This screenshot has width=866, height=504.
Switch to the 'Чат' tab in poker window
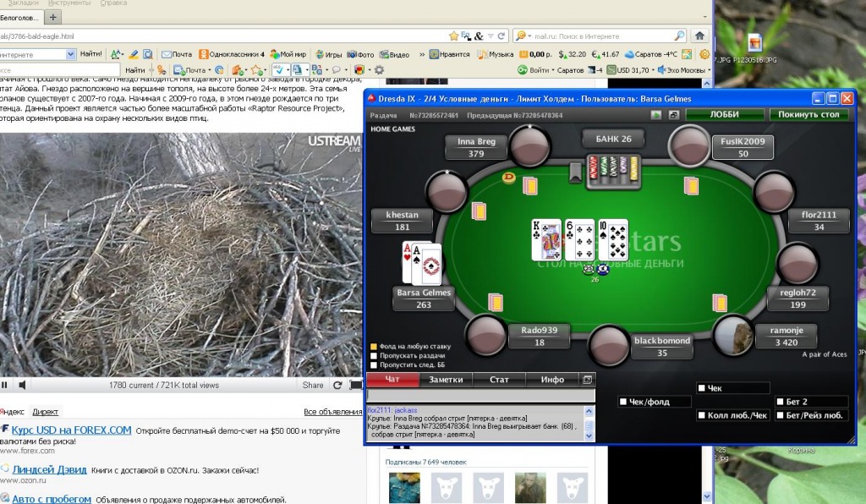pyautogui.click(x=392, y=379)
